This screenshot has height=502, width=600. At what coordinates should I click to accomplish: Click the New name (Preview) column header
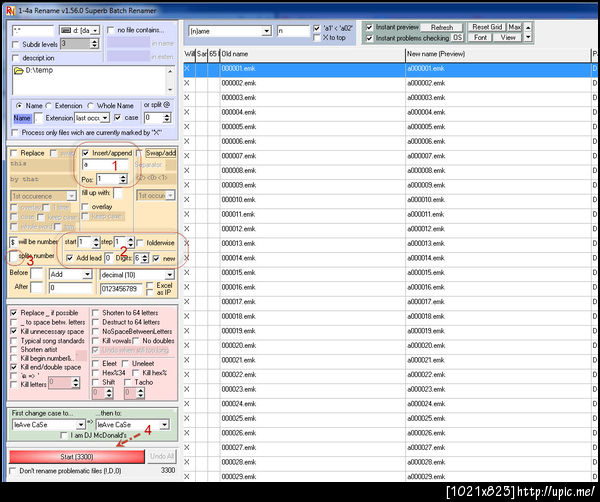click(x=498, y=54)
